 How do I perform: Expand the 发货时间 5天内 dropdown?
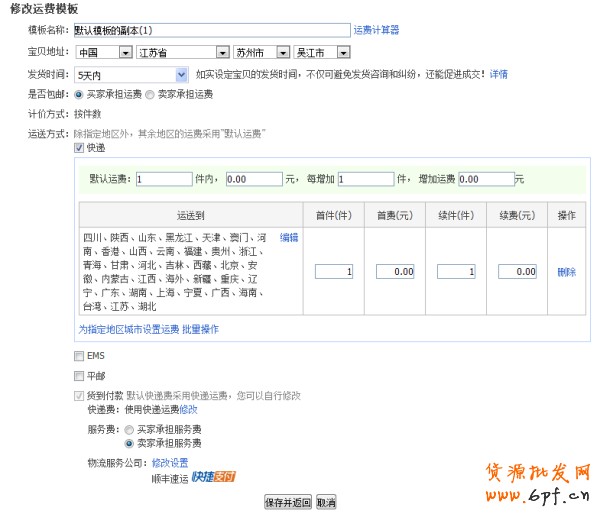(132, 74)
